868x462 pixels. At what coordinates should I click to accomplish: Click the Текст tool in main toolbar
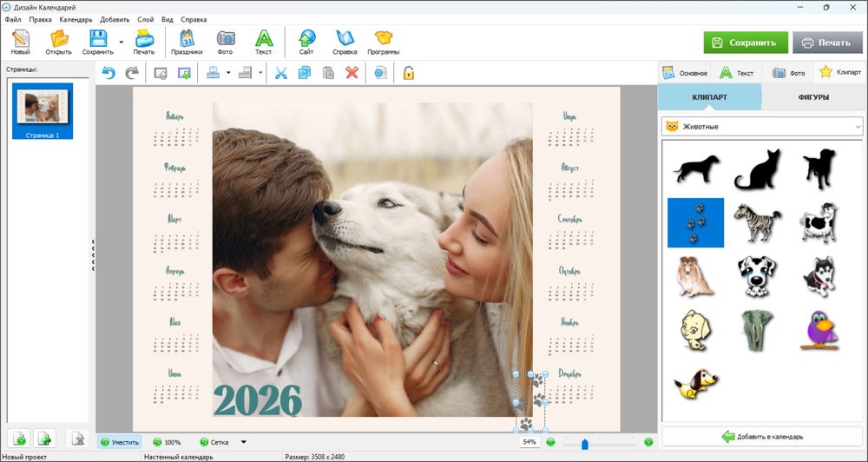tap(263, 43)
